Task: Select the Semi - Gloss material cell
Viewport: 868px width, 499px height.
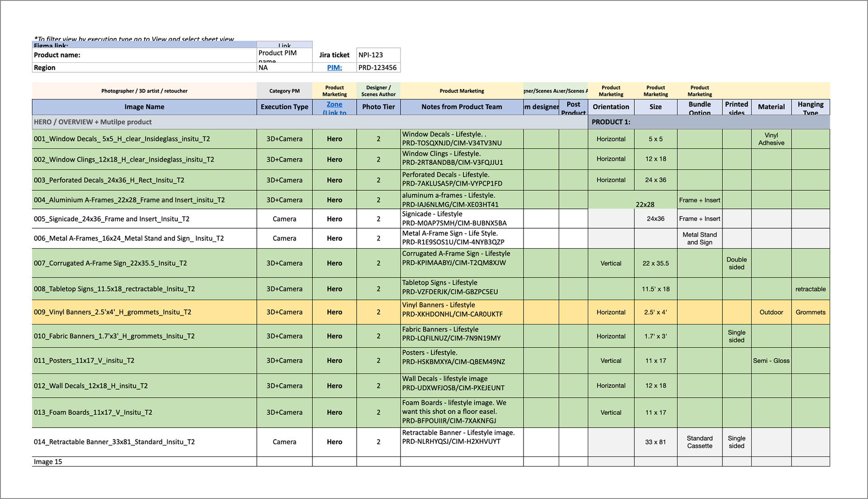Action: [x=771, y=360]
